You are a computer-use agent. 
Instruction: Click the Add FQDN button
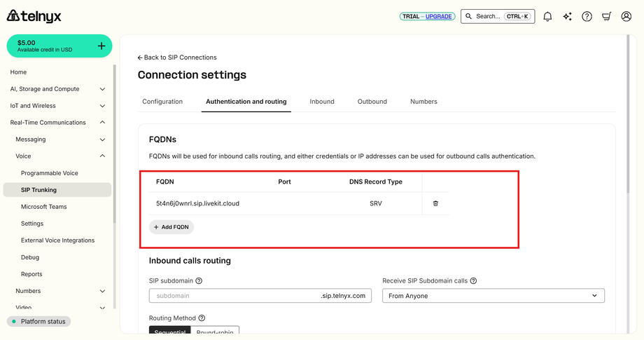point(171,227)
